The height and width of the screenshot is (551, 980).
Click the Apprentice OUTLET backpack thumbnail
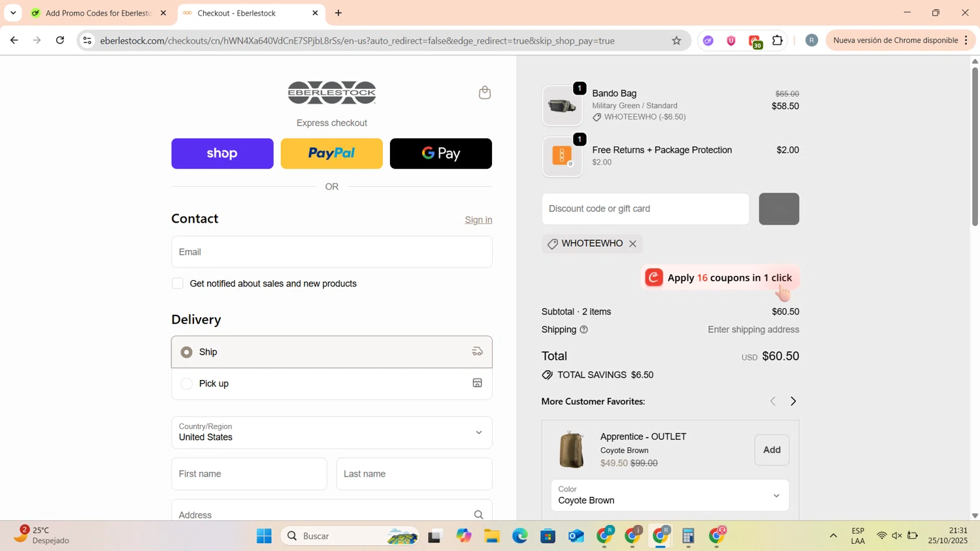point(572,450)
